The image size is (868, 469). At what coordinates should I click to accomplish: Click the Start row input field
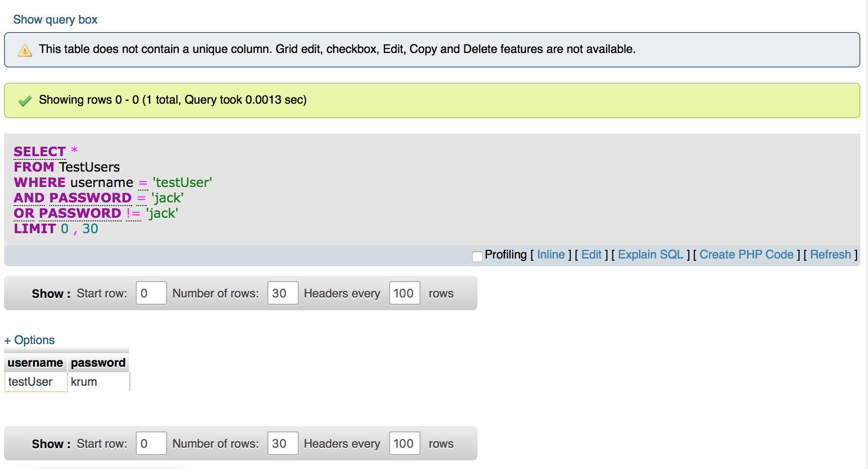tap(151, 293)
